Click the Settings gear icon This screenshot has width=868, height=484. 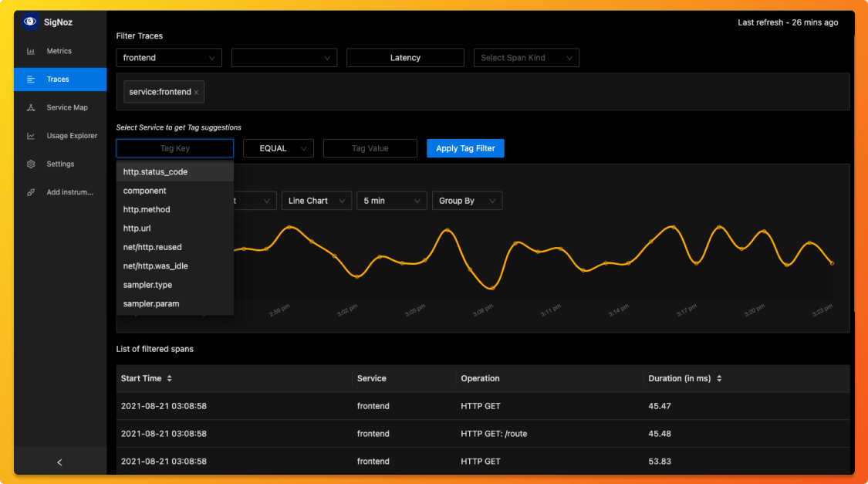31,164
